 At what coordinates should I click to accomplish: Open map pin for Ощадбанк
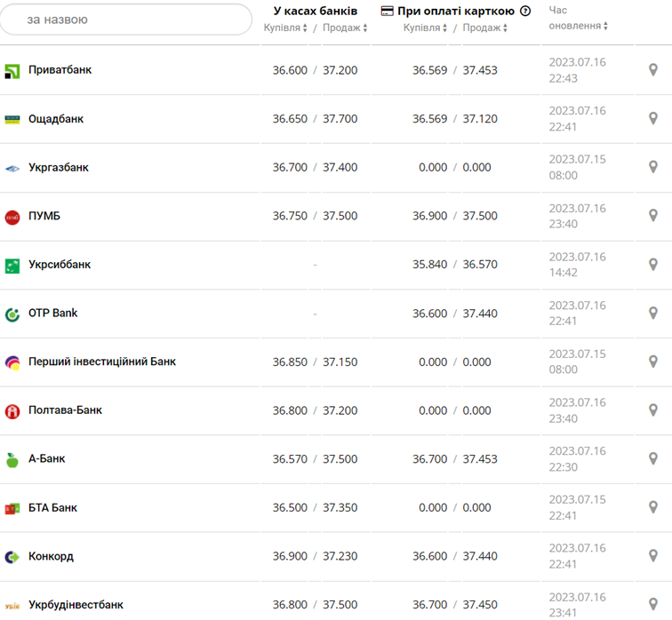653,118
